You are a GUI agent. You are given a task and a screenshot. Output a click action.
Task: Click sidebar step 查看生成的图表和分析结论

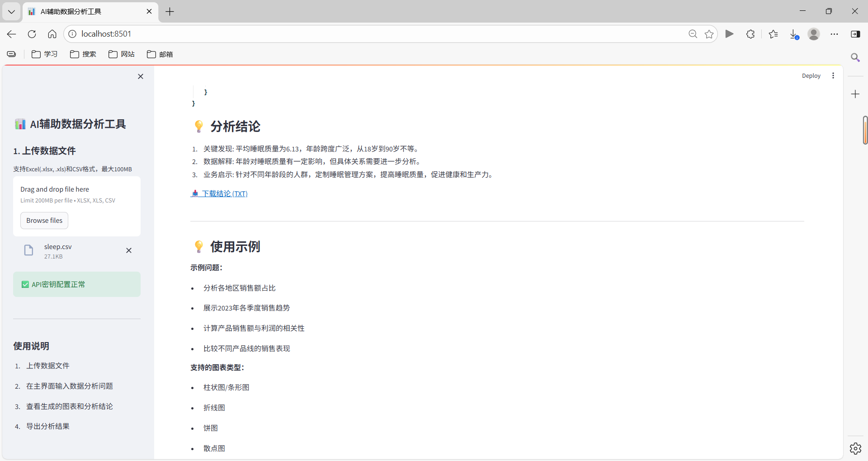click(69, 406)
